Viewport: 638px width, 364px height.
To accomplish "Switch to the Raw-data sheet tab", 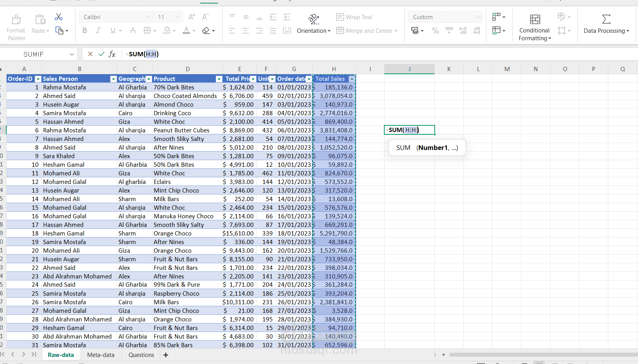I will point(61,355).
